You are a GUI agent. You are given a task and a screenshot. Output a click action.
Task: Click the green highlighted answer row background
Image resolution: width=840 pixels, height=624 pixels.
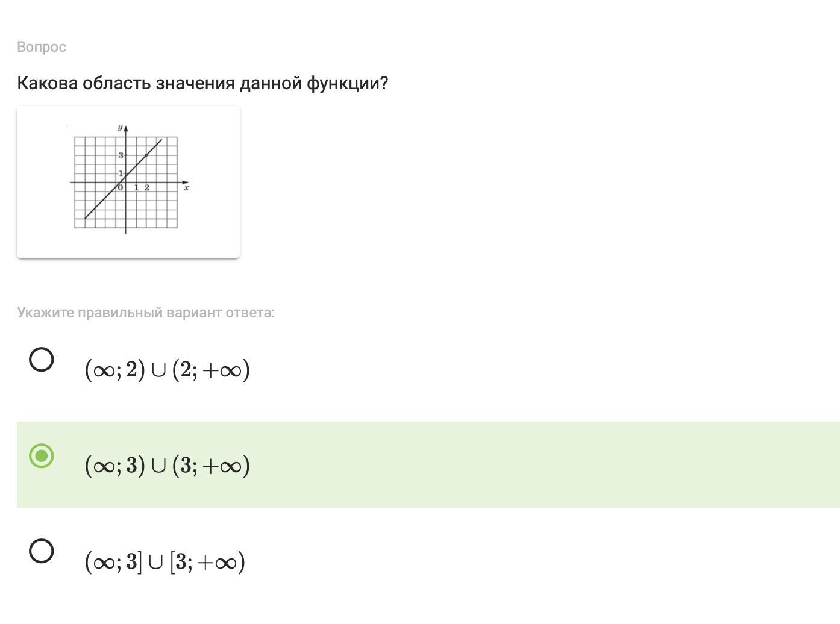coord(428,464)
